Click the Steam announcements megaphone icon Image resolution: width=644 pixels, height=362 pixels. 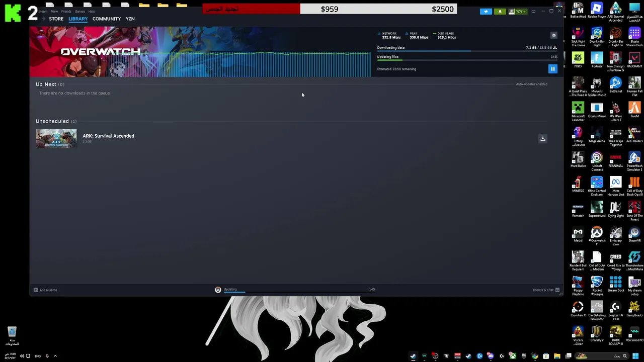click(486, 11)
